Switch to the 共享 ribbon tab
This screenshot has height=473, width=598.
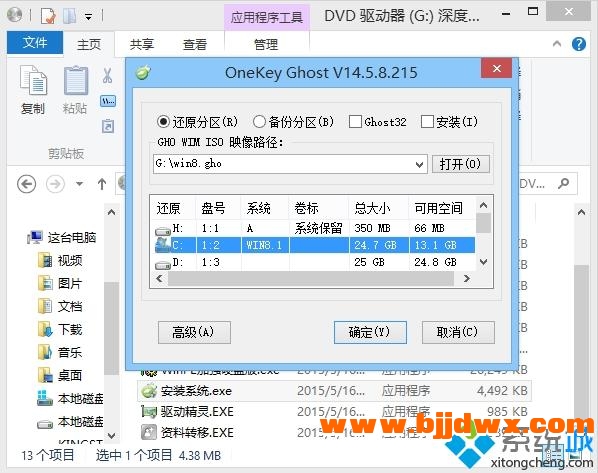[141, 44]
